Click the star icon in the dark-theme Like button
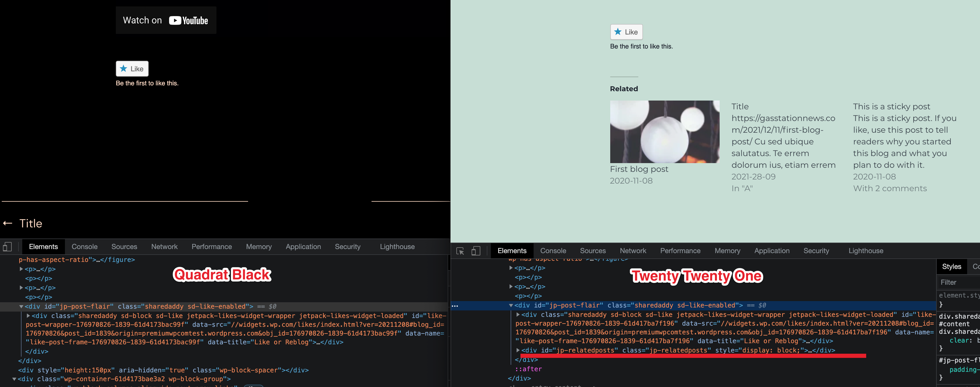This screenshot has width=980, height=387. point(124,68)
